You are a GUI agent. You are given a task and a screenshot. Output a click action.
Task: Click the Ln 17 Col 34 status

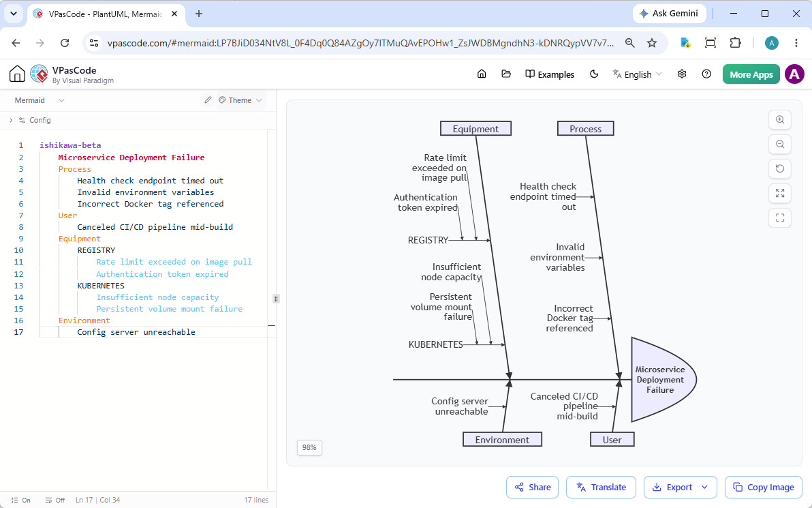(x=98, y=500)
